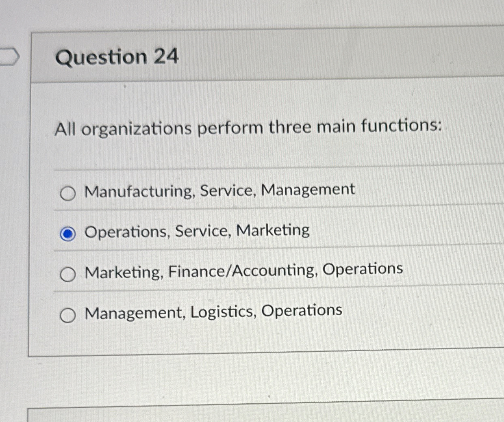Click the question prompt about three main functions
This screenshot has height=422, width=504.
(248, 128)
